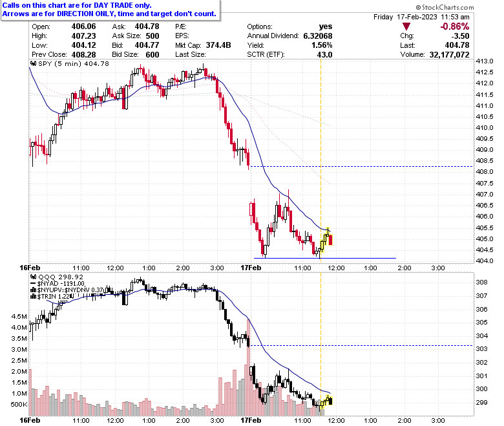The image size is (504, 426).
Task: Click the blue dashed previous-close line on SPY chart
Action: pyautogui.click(x=361, y=166)
